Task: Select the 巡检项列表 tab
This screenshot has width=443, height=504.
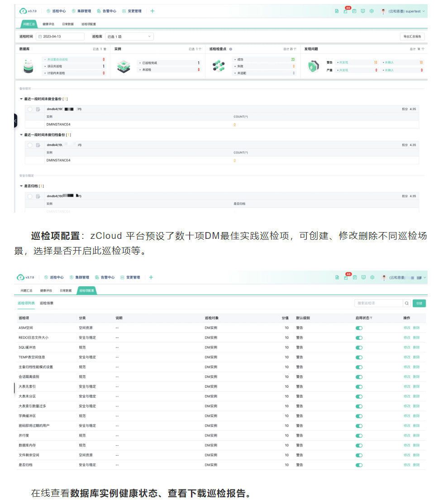Action: [26, 303]
